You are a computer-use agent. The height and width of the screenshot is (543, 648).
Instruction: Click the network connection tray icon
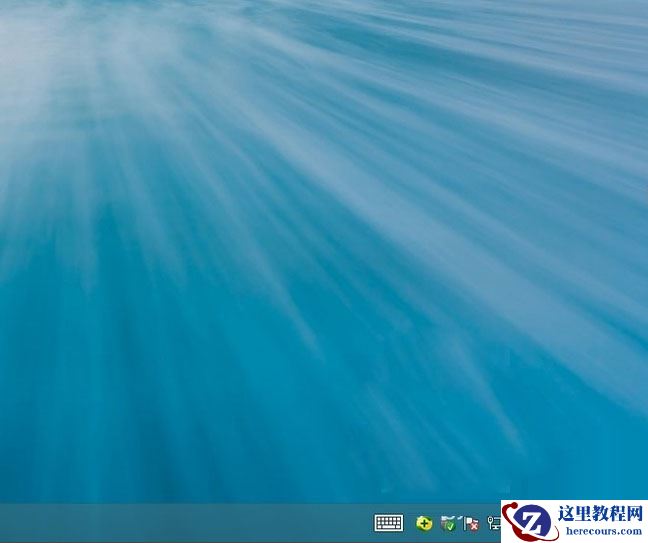(494, 523)
